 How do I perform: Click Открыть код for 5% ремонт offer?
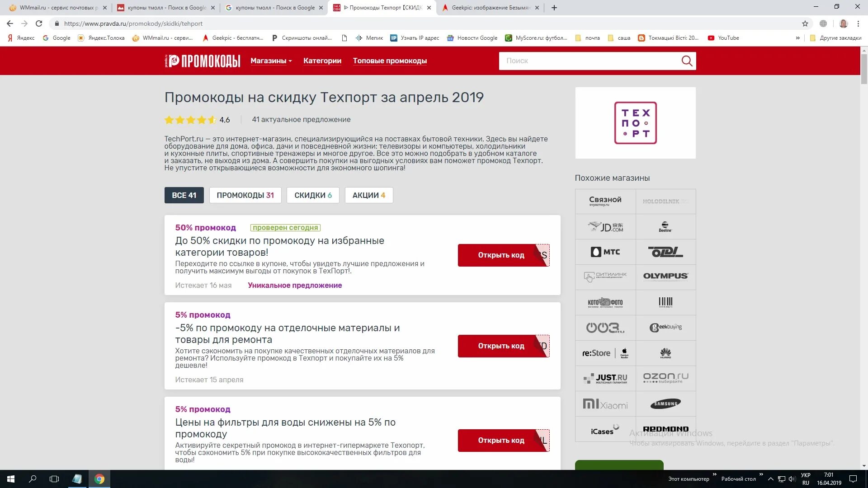(501, 346)
